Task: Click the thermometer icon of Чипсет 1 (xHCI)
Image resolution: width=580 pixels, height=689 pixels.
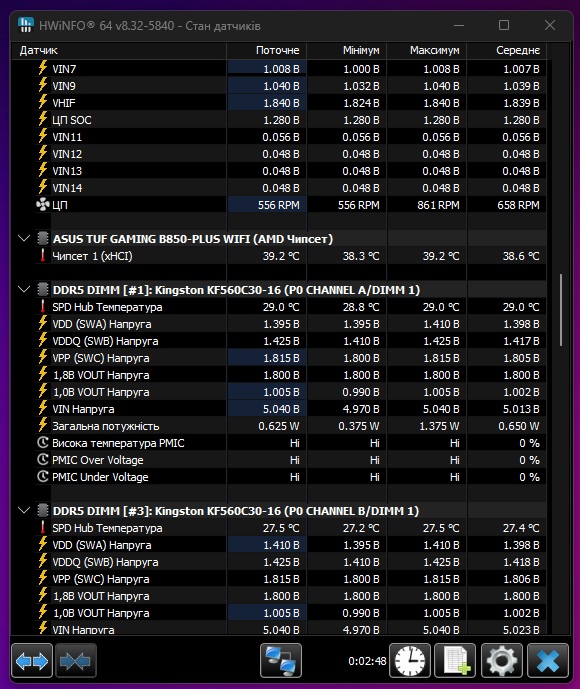Action: coord(43,256)
